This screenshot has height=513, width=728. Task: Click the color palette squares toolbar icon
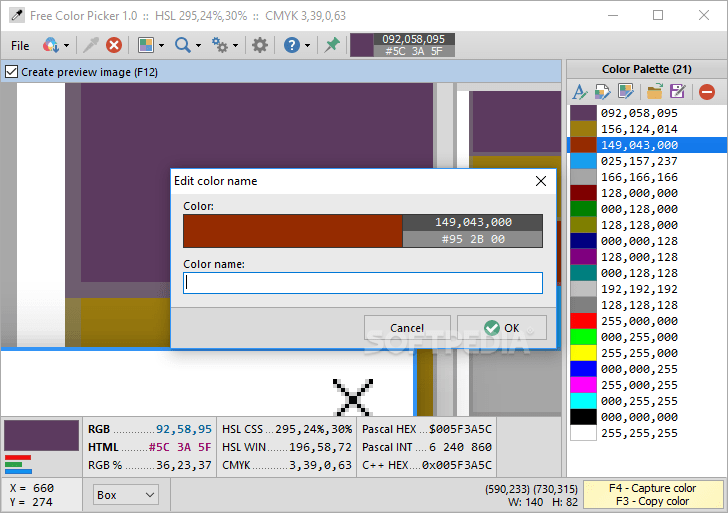pos(145,45)
